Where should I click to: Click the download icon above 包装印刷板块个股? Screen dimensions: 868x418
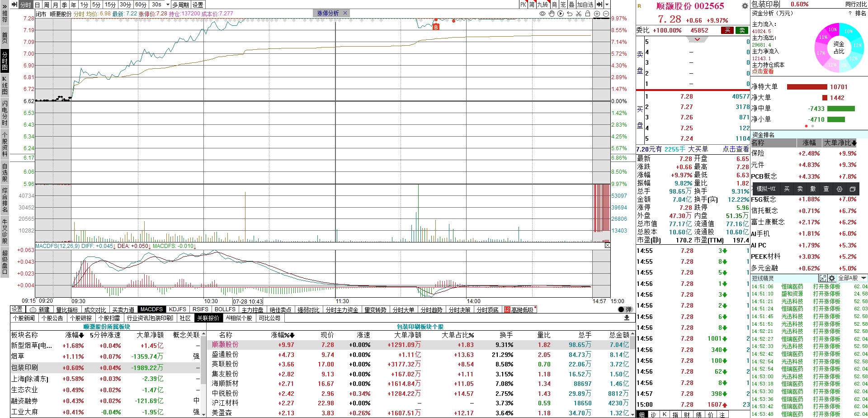pyautogui.click(x=627, y=318)
